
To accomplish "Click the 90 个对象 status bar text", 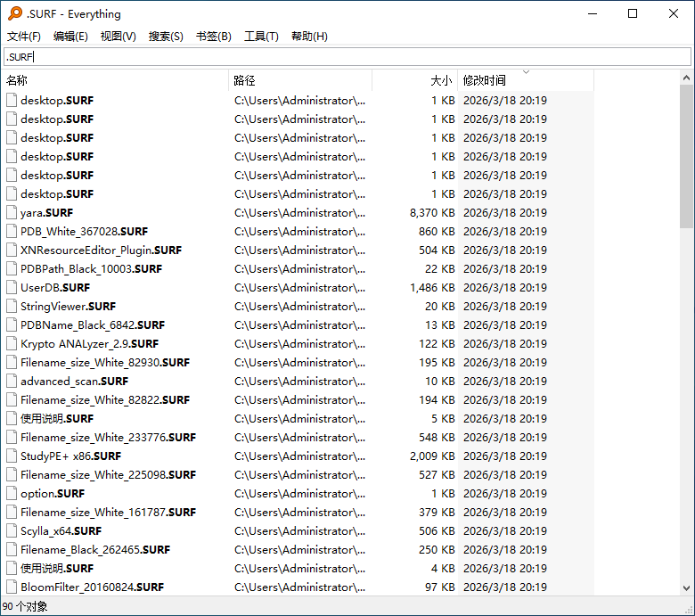I will [x=25, y=606].
